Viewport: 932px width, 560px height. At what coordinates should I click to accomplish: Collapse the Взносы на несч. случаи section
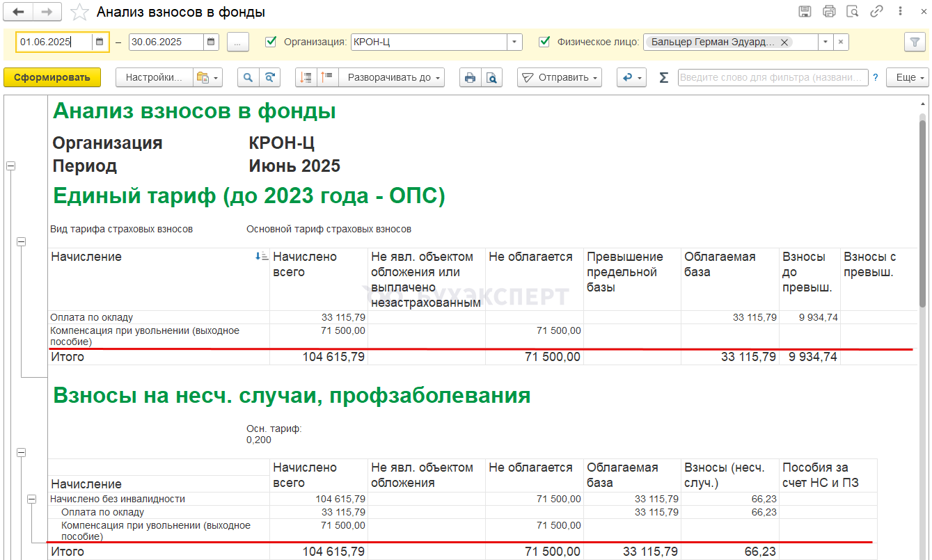(x=21, y=452)
